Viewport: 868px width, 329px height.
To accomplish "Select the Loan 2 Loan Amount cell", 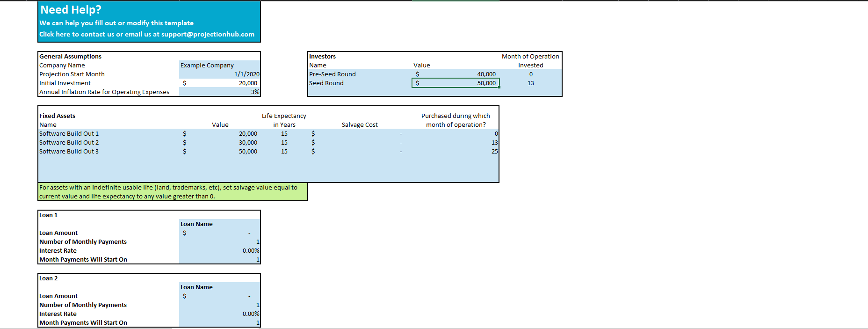I will (220, 296).
